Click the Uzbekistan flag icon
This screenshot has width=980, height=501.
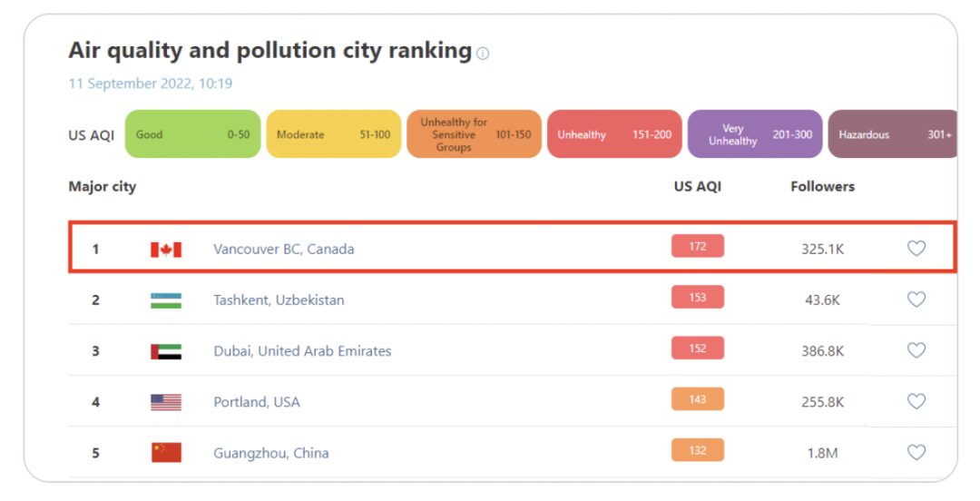[x=166, y=300]
